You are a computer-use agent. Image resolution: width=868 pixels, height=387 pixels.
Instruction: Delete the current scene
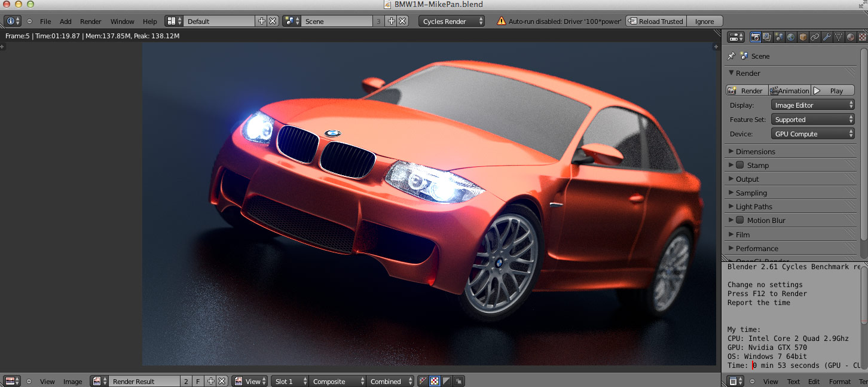(x=403, y=21)
